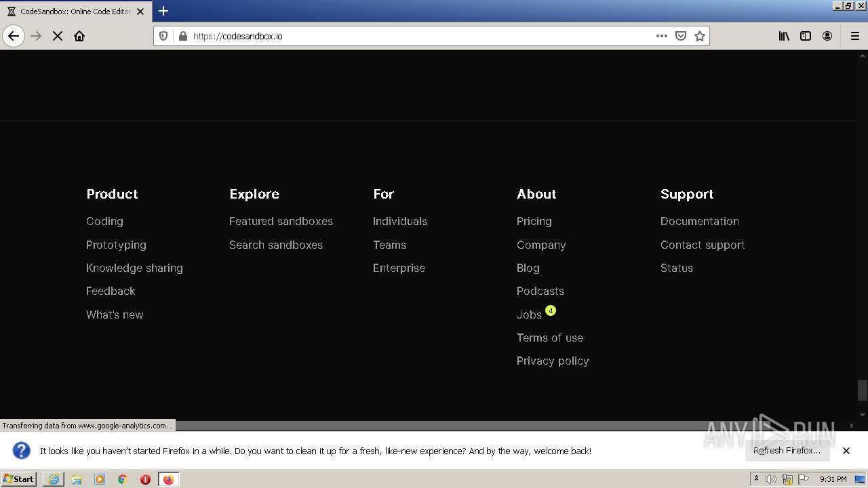Read the Privacy policy

tap(553, 361)
